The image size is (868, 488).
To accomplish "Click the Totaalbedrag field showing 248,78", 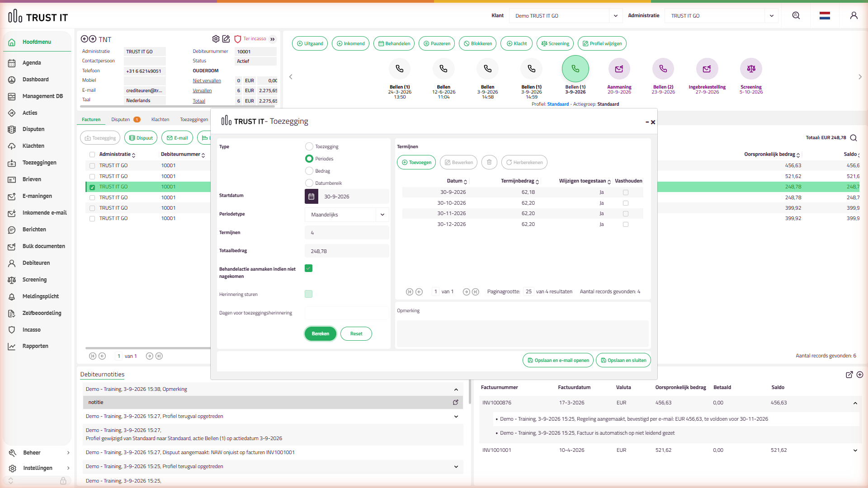I will (x=347, y=251).
